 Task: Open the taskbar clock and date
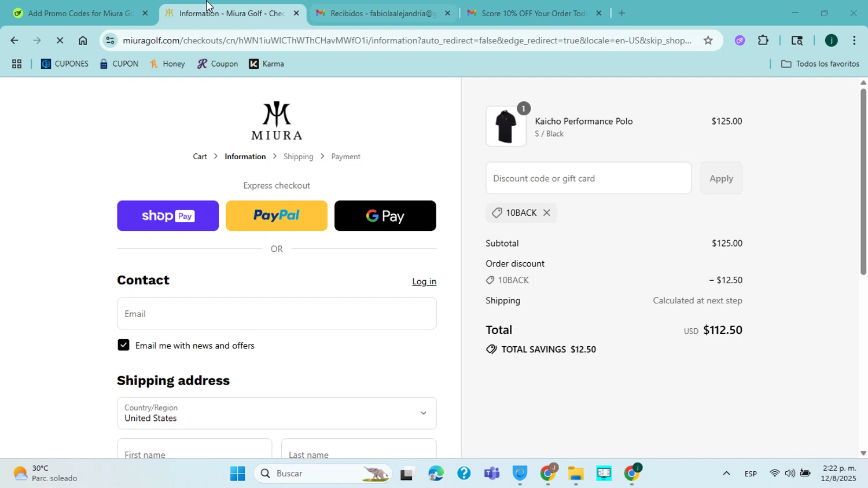pyautogui.click(x=839, y=474)
